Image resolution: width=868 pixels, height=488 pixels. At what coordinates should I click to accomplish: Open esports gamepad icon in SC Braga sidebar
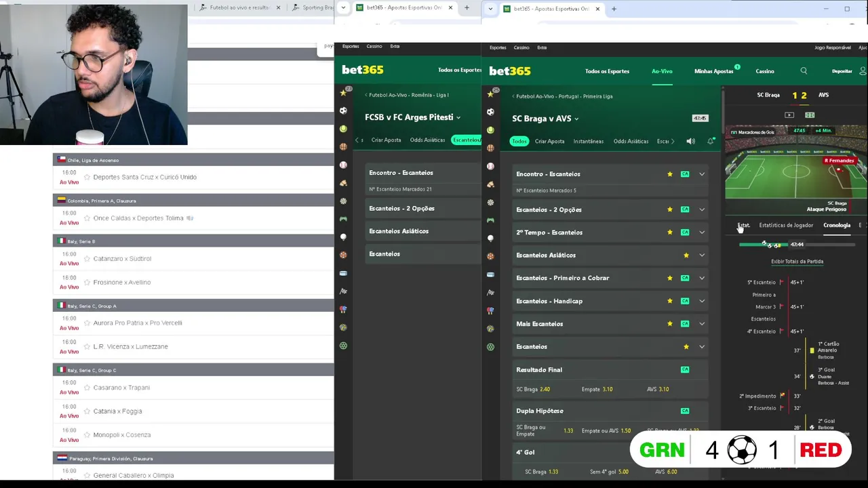pyautogui.click(x=490, y=220)
